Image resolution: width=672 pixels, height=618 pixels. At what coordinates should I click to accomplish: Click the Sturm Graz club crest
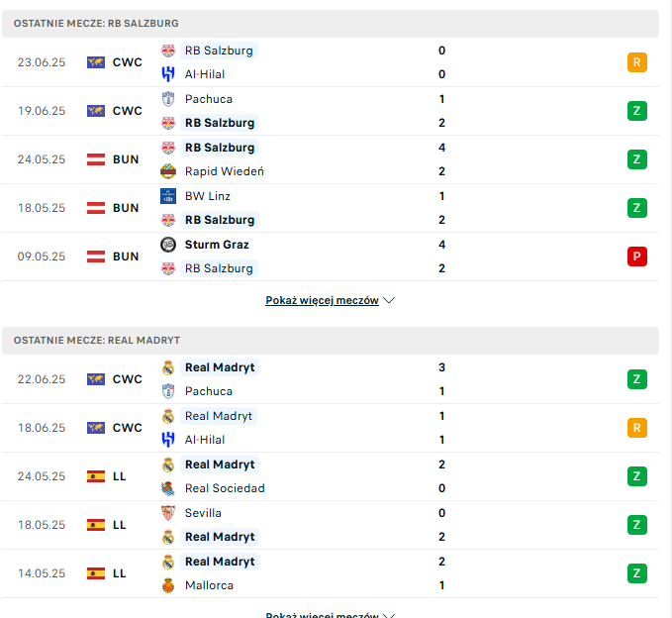(x=168, y=245)
